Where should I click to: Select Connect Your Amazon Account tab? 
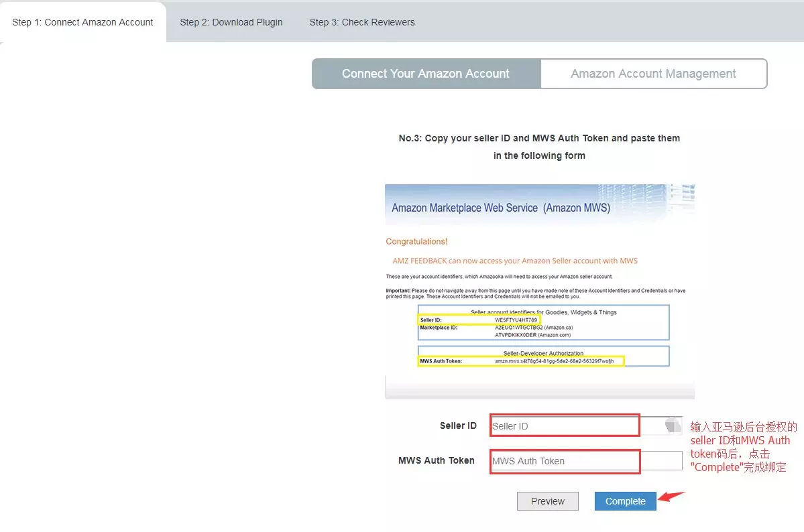[426, 74]
